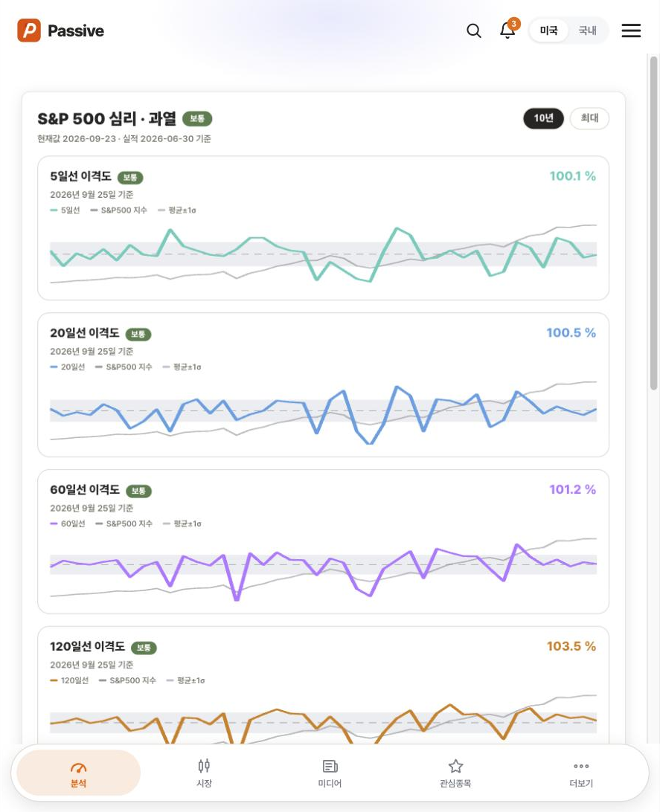
Task: Click the vertical page scrollbar
Action: (653, 222)
